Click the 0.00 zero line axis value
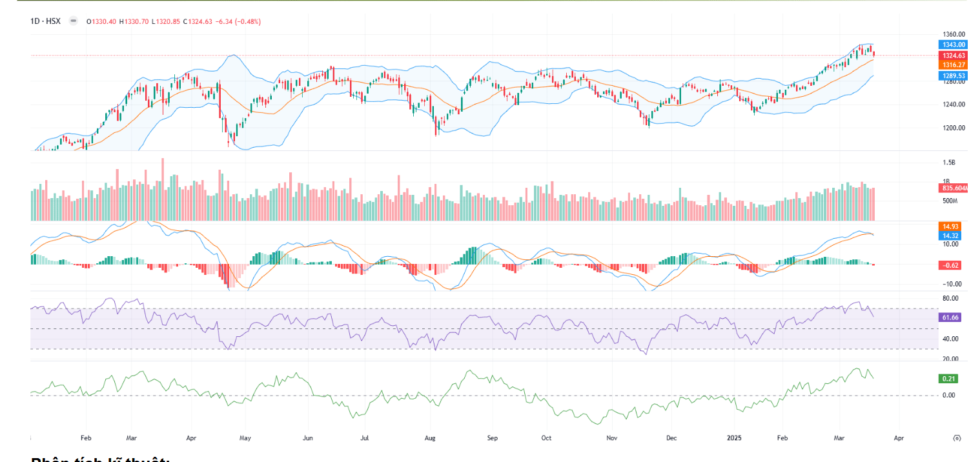 click(x=948, y=395)
